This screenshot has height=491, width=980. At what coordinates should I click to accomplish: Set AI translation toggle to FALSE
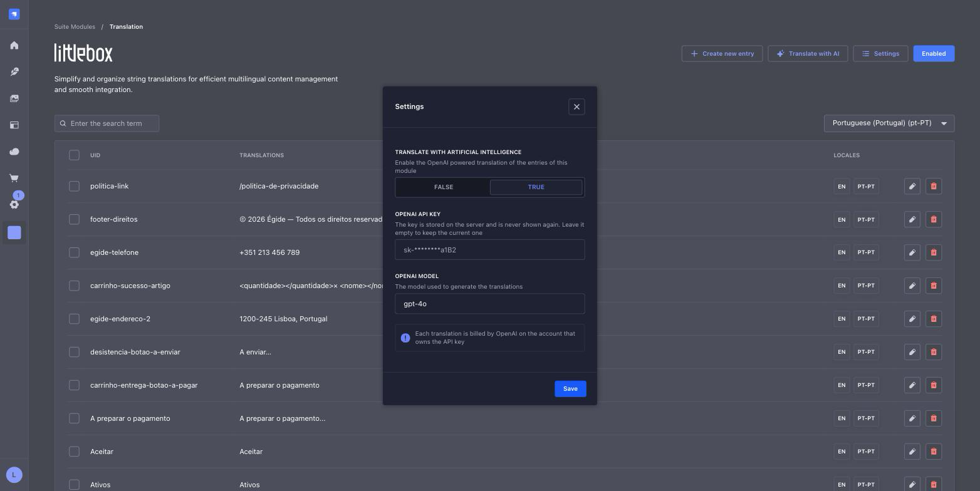point(444,187)
